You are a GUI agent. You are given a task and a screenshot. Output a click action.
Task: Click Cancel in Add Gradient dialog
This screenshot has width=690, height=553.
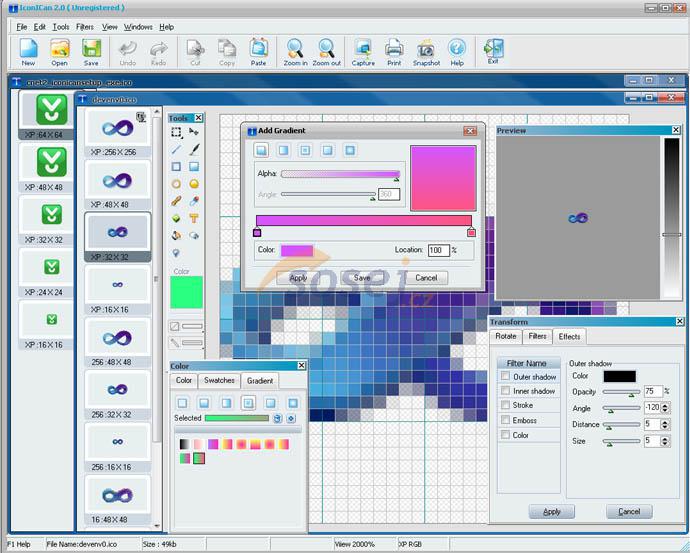pyautogui.click(x=426, y=278)
